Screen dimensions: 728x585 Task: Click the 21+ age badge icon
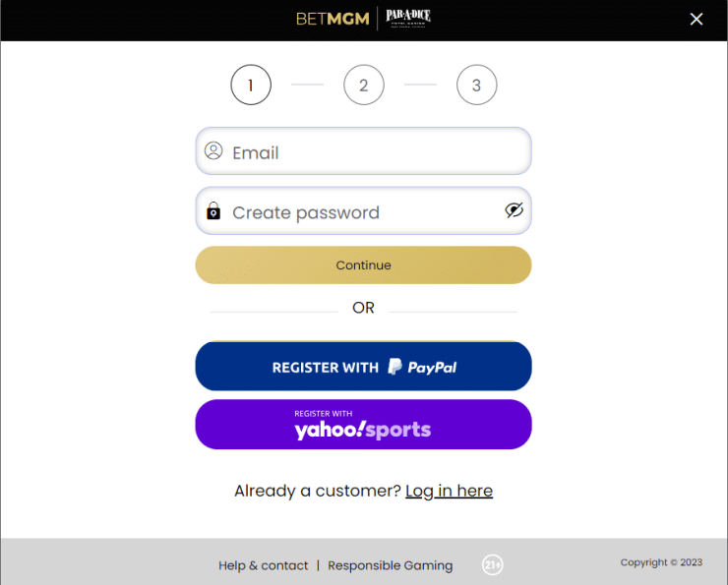coord(492,564)
